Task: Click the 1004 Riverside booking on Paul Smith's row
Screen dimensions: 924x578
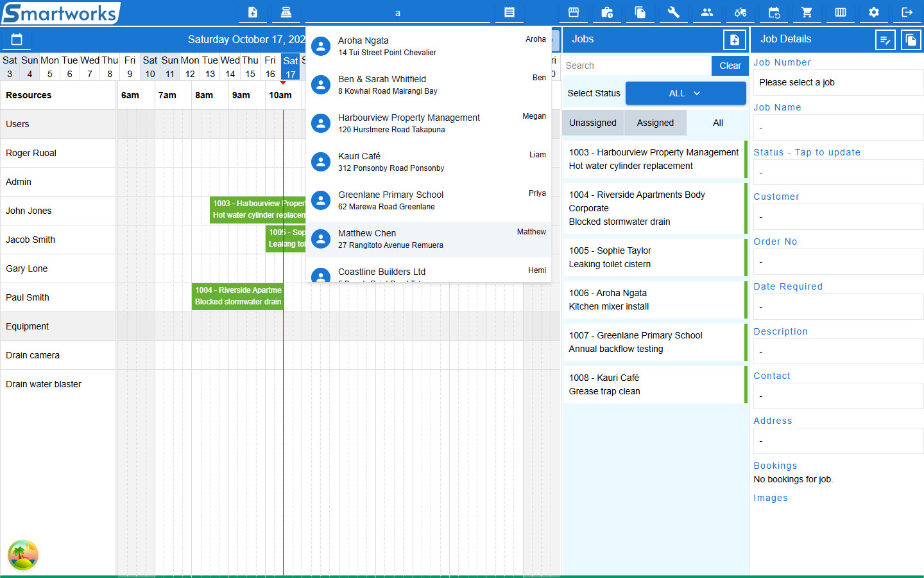Action: point(237,296)
